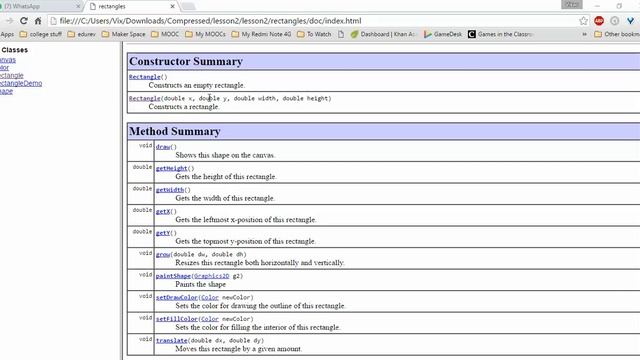This screenshot has width=640, height=360.
Task: Click 'Constructs an empty rectangle.' description
Action: 197,85
